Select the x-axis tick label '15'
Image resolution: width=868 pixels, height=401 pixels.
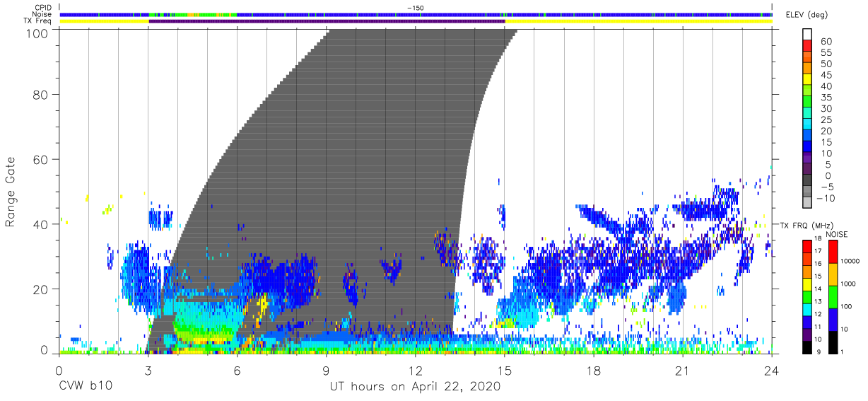coord(505,371)
